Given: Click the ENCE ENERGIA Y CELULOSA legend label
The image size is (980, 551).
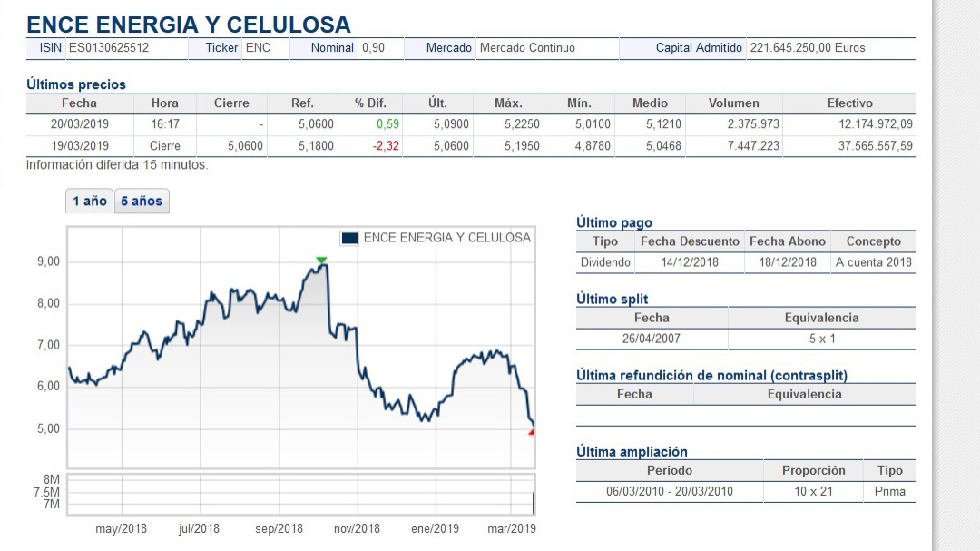Looking at the screenshot, I should tap(446, 238).
